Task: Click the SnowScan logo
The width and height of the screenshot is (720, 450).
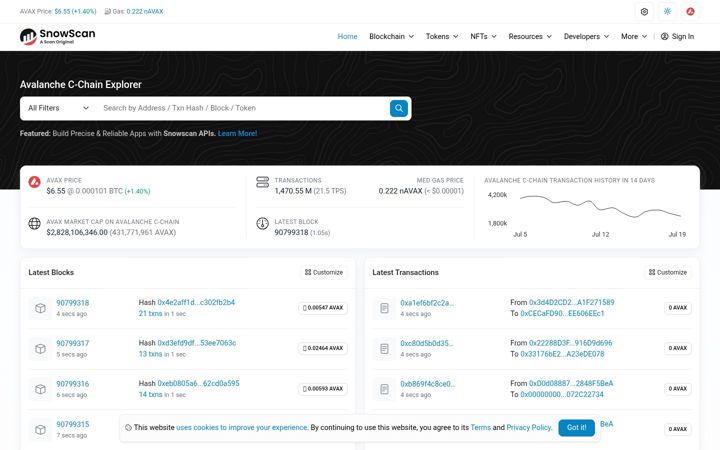Action: pyautogui.click(x=57, y=36)
